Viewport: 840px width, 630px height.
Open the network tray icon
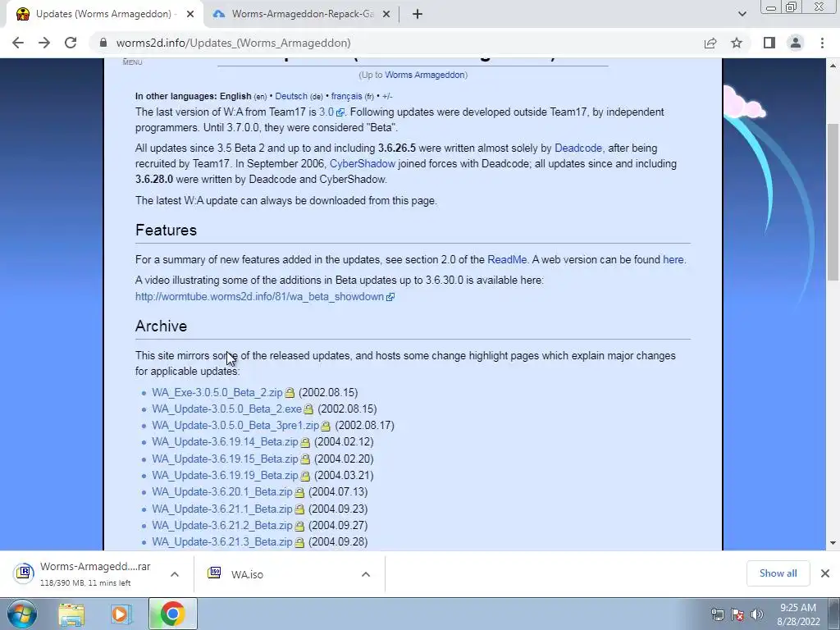pos(717,614)
